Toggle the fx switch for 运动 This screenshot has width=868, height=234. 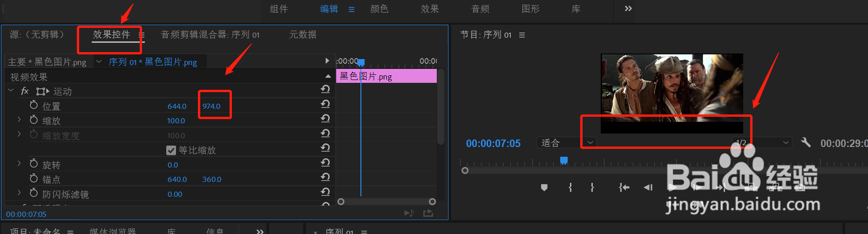[x=25, y=91]
